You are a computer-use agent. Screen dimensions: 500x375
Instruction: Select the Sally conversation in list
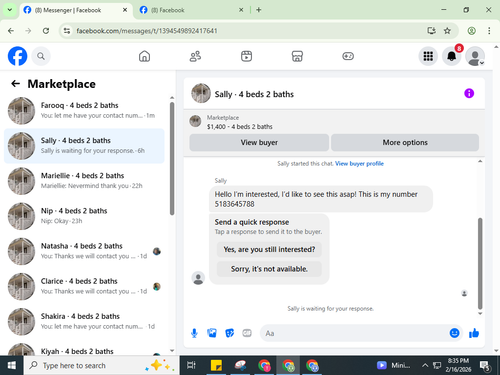[84, 146]
